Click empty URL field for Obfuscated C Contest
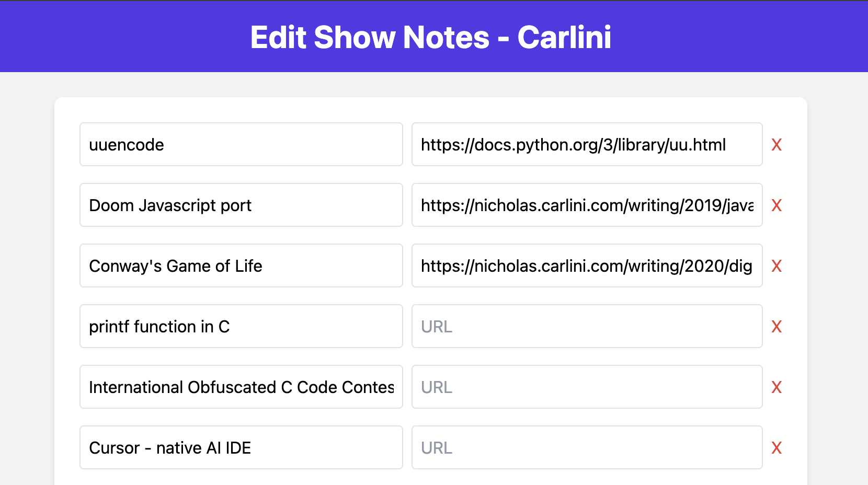The width and height of the screenshot is (868, 485). pyautogui.click(x=587, y=387)
